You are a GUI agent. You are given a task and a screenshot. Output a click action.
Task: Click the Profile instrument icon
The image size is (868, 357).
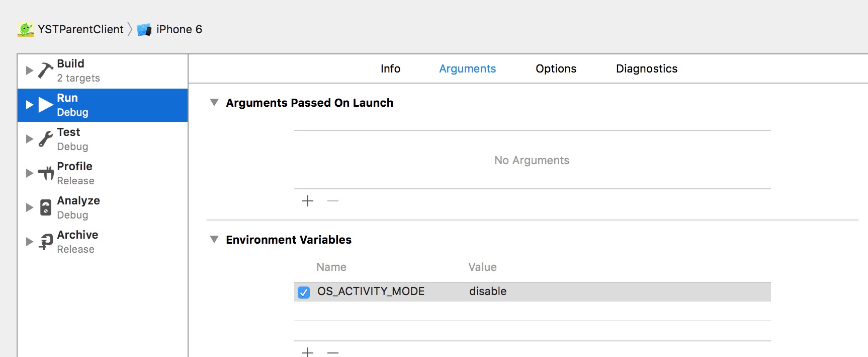[46, 173]
